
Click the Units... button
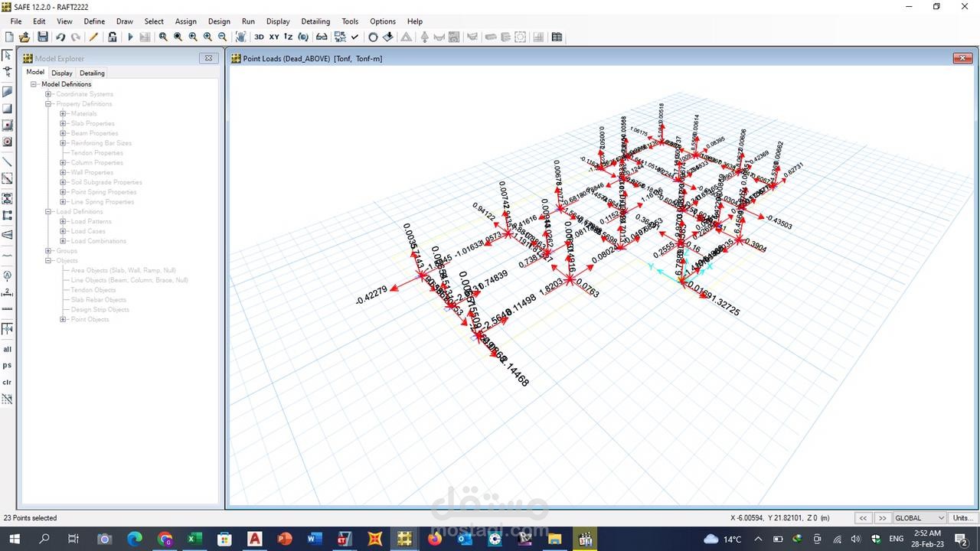pos(962,518)
